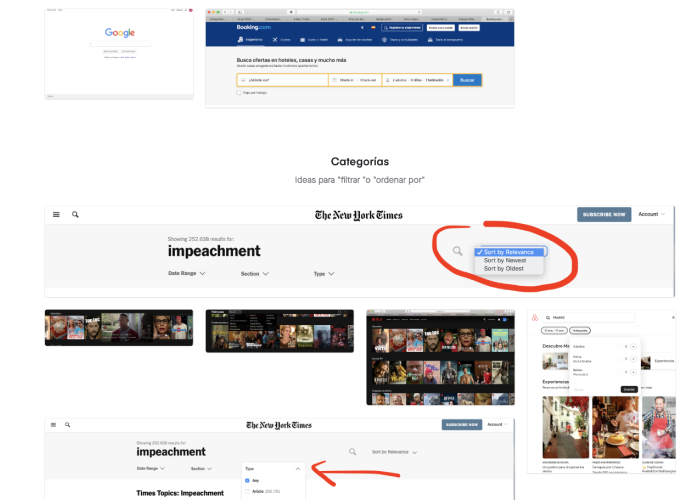Click the Google logo in Google thumbnail
This screenshot has width=700, height=500.
coord(120,32)
